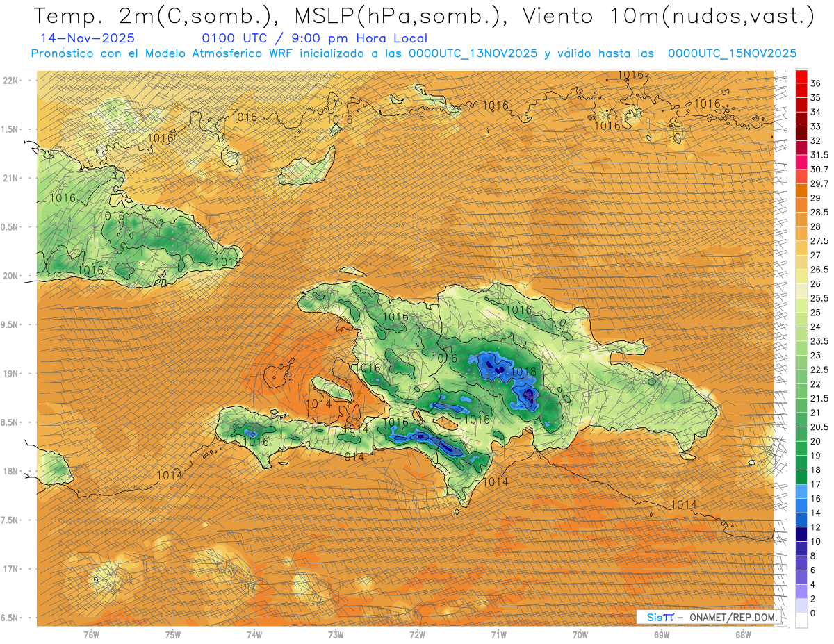Click the '6' value on the color bar

pyautogui.click(x=813, y=570)
